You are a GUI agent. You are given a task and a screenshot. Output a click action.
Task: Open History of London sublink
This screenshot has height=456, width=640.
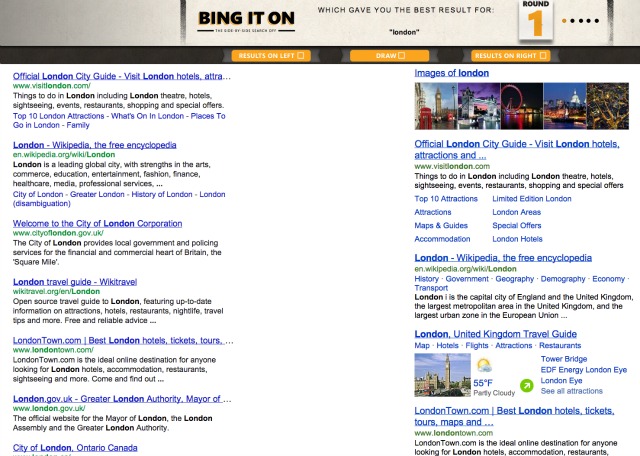[x=162, y=194]
